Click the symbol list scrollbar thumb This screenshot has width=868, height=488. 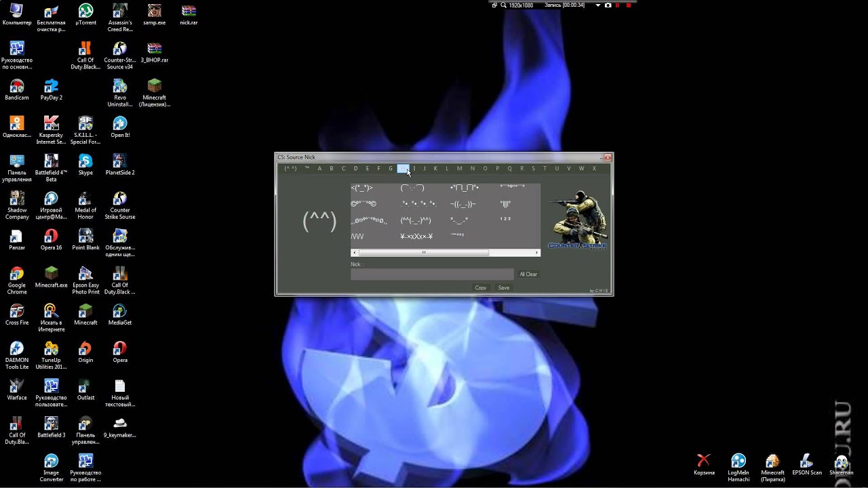click(424, 253)
